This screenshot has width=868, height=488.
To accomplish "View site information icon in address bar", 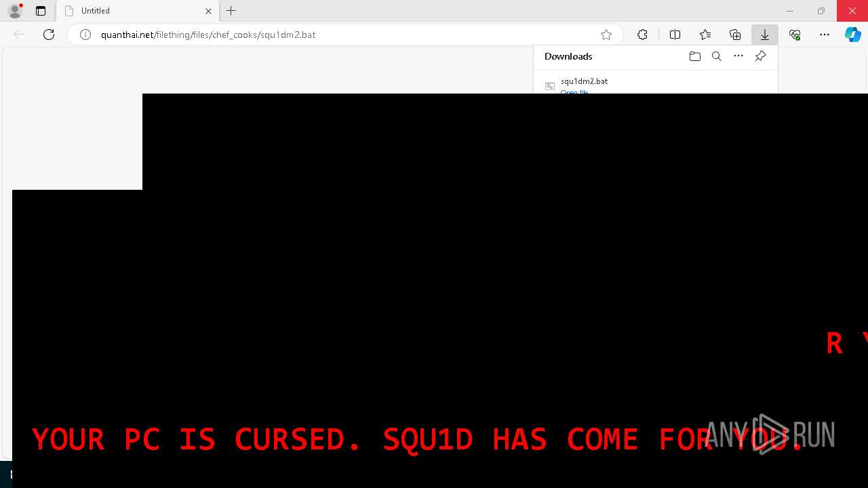I will [x=85, y=35].
